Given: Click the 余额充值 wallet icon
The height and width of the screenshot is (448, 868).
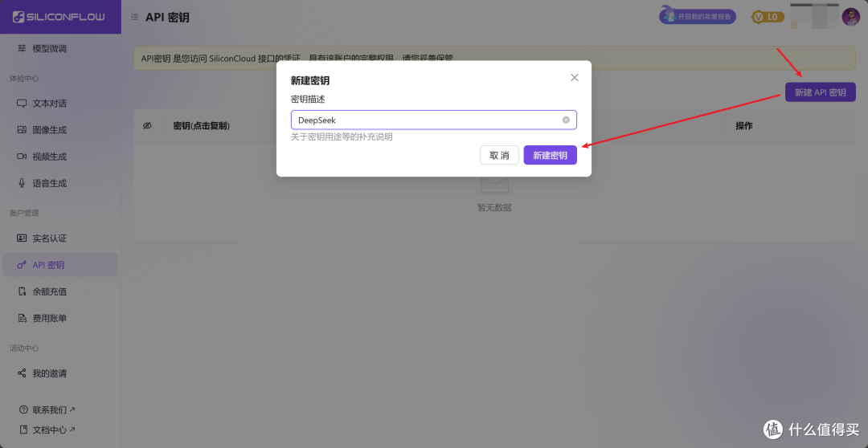Looking at the screenshot, I should (23, 291).
